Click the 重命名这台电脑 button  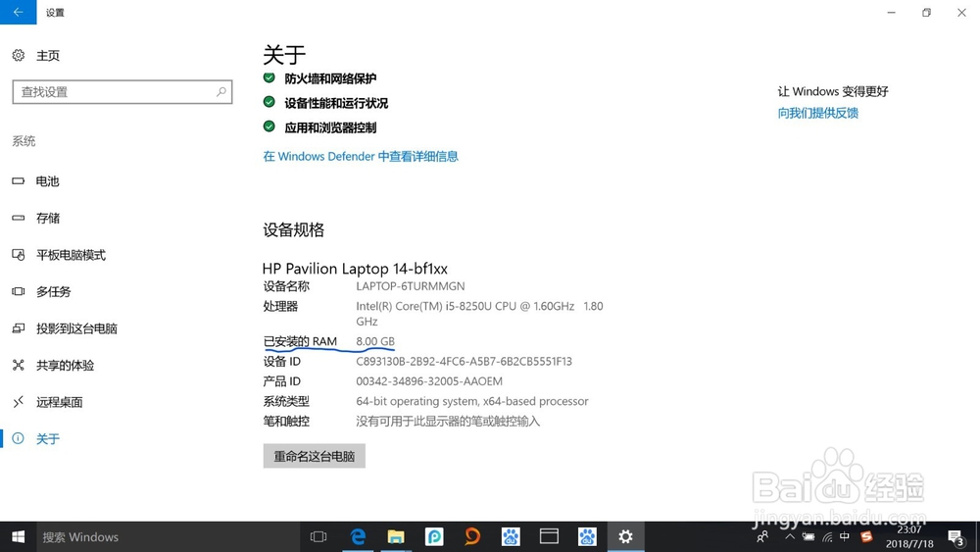coord(315,456)
